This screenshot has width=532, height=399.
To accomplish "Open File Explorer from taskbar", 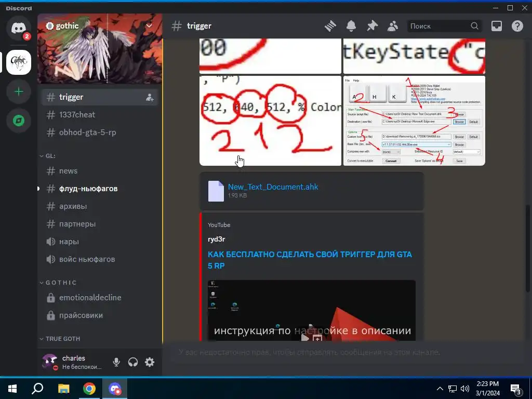I will (x=63, y=389).
